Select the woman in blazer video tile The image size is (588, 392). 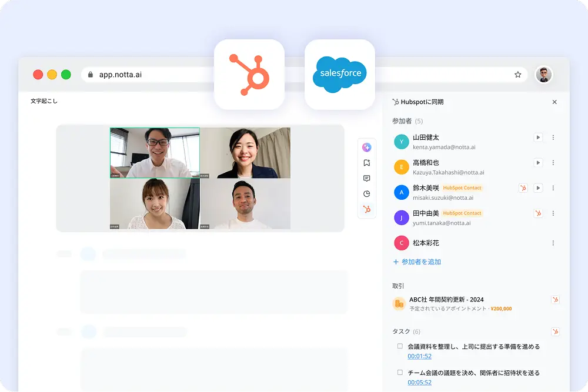pos(245,153)
